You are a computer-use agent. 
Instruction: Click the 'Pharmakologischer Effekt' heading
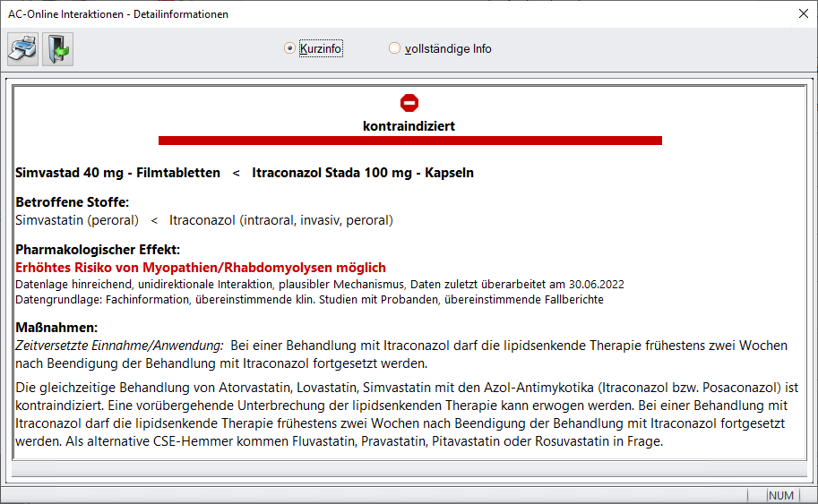click(x=98, y=250)
